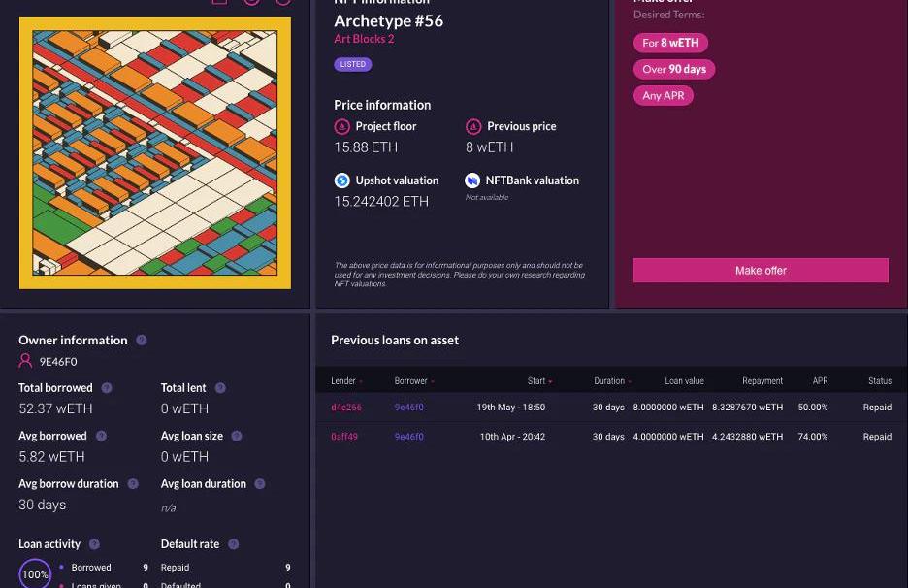Click the owner profile icon beside 9E46F0

tap(26, 362)
